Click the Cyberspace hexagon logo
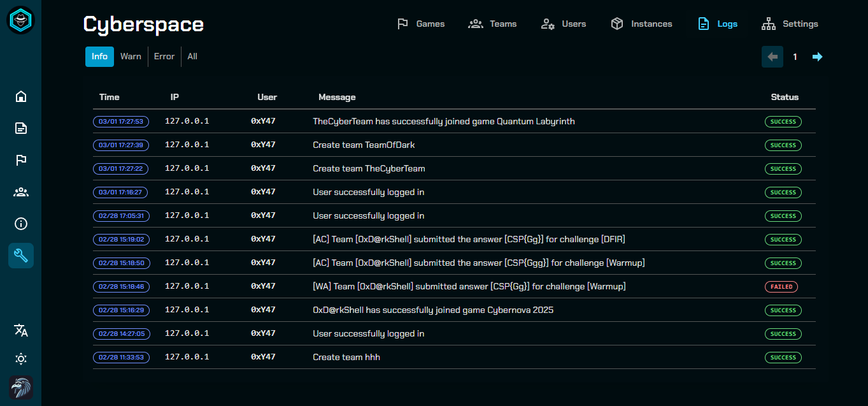 (20, 20)
